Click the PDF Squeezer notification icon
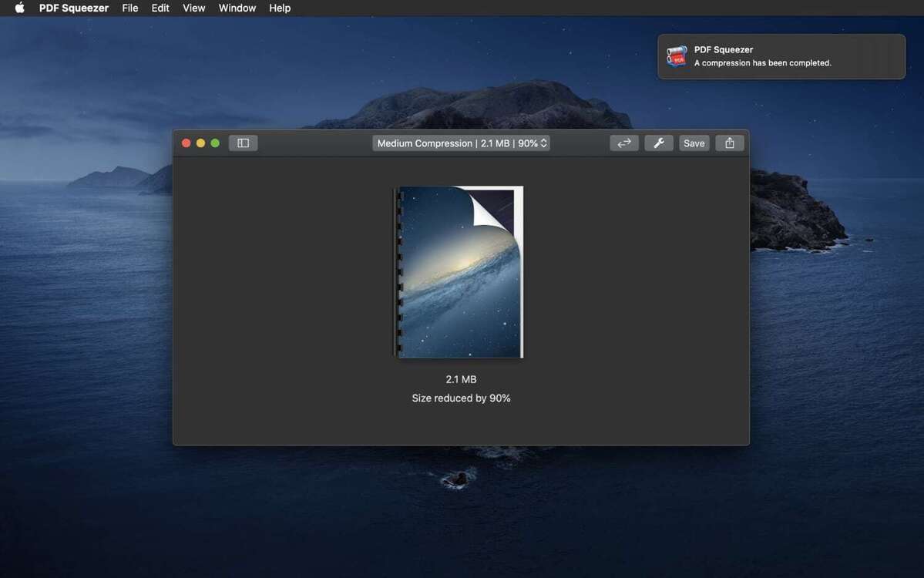924x578 pixels. 677,56
